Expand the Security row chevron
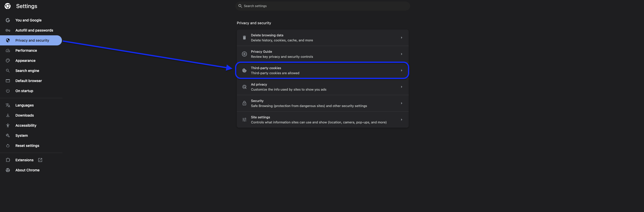Image resolution: width=644 pixels, height=212 pixels. [x=401, y=103]
